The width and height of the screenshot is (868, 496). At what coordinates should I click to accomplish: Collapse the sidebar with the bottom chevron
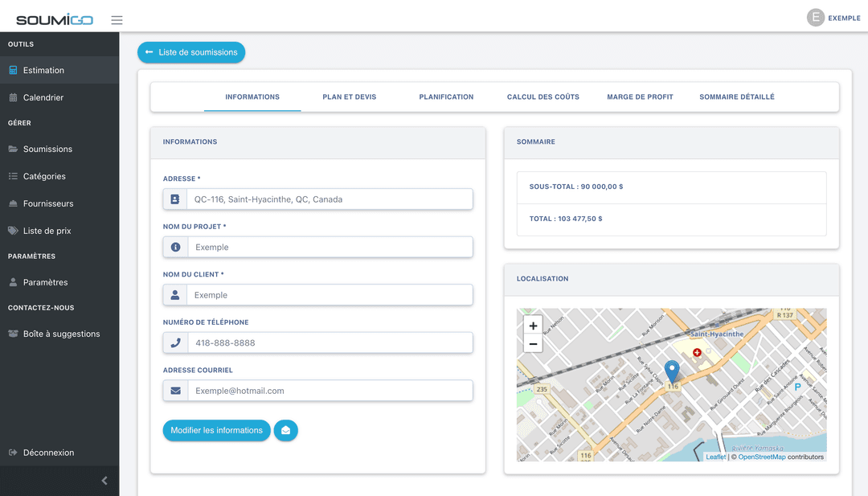104,481
